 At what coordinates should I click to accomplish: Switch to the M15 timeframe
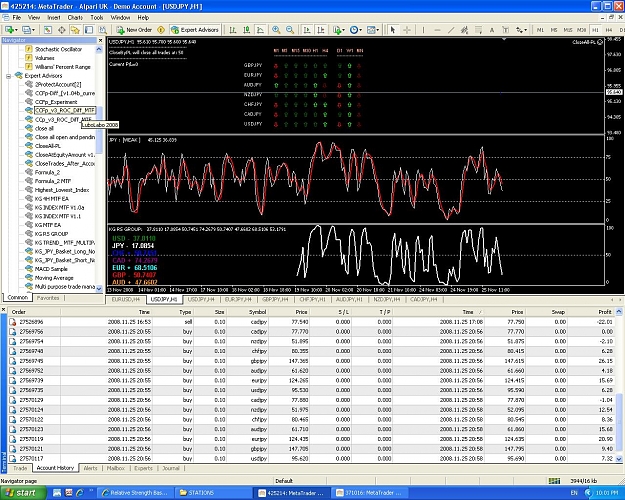click(x=568, y=30)
